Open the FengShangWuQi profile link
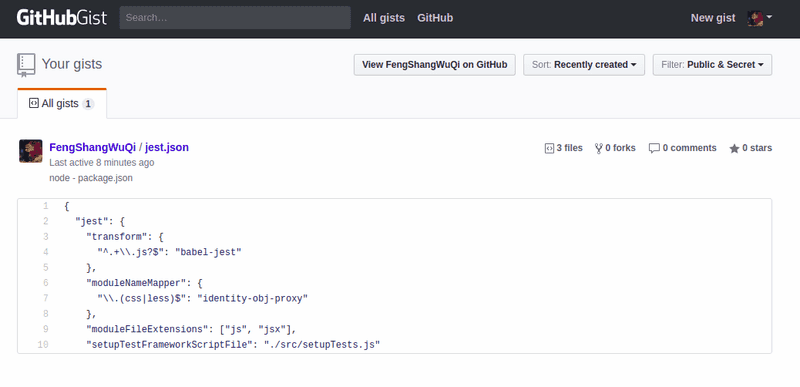Screen dimensions: 800x387 [92, 147]
